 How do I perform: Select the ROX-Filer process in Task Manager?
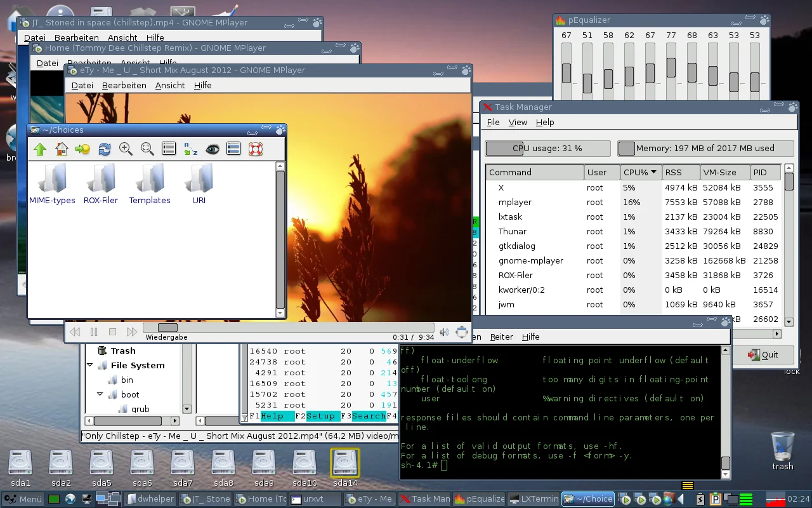(x=634, y=275)
